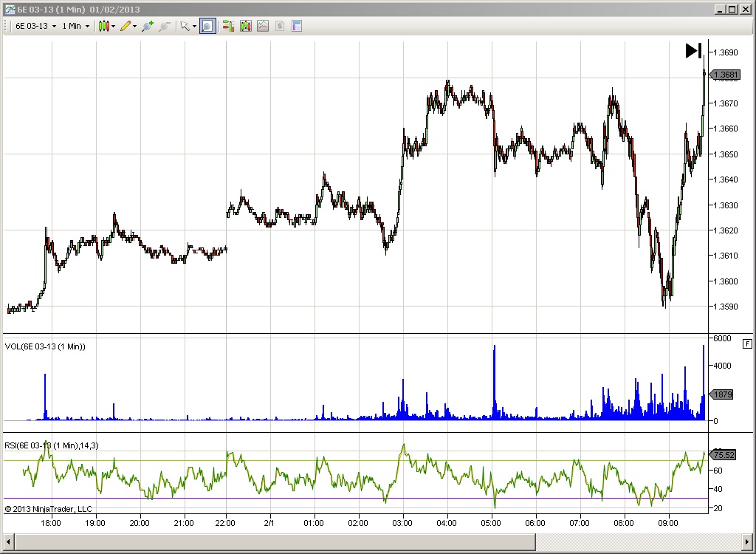756x554 pixels.
Task: Open the 6E 03-13 instrument dropdown
Action: pyautogui.click(x=35, y=26)
